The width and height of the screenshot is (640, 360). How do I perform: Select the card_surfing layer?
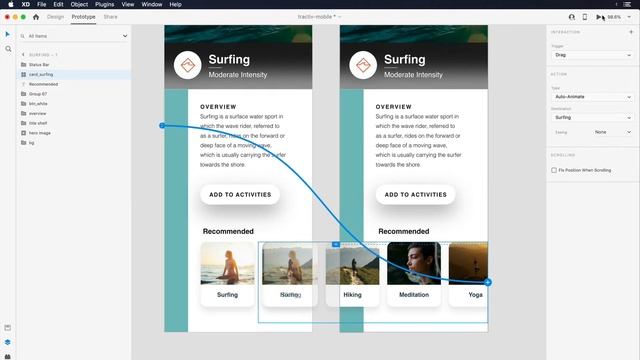73,75
